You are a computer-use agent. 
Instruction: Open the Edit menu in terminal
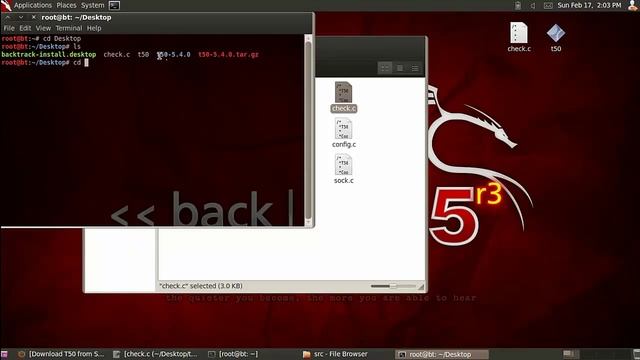[x=25, y=28]
